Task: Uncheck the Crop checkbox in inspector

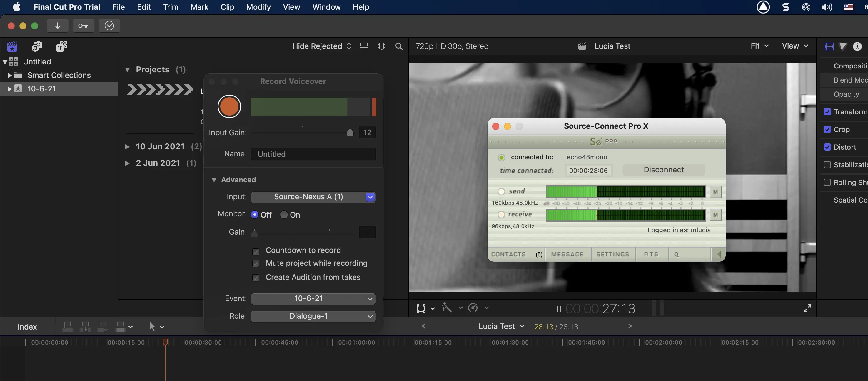Action: (x=827, y=129)
